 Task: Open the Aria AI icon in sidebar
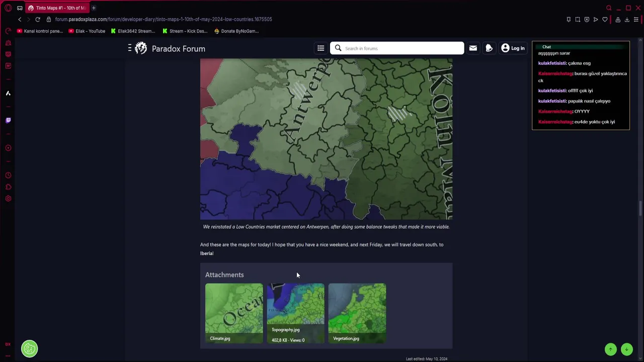[8, 93]
